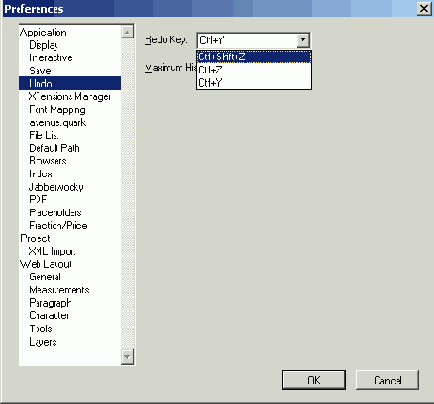
Task: Open Fraction/Price preferences
Action: click(58, 225)
